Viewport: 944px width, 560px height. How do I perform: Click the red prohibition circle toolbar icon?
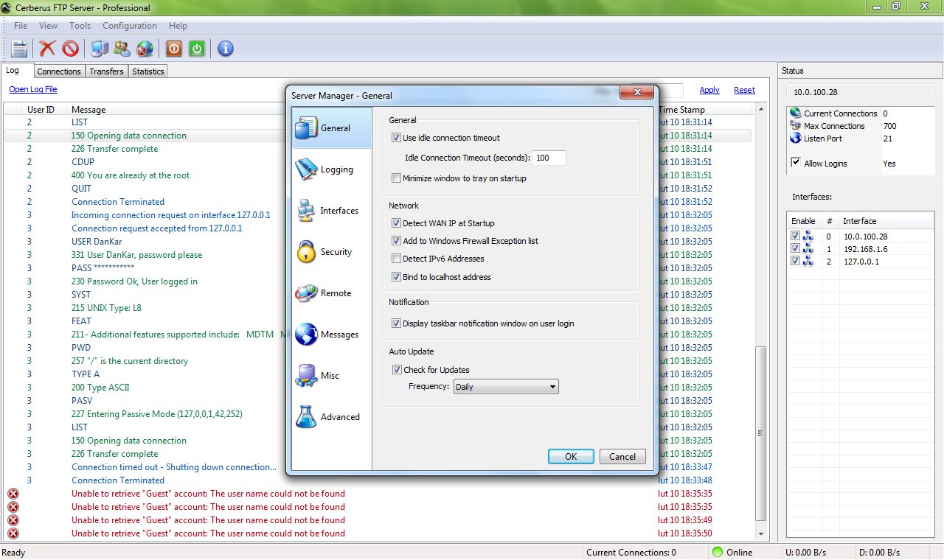point(70,49)
